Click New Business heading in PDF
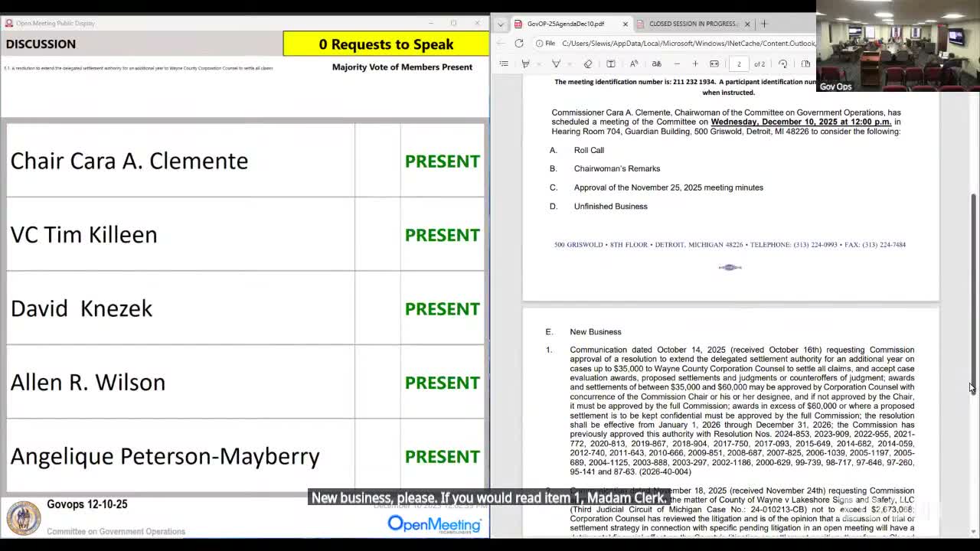The height and width of the screenshot is (551, 980). 596,331
